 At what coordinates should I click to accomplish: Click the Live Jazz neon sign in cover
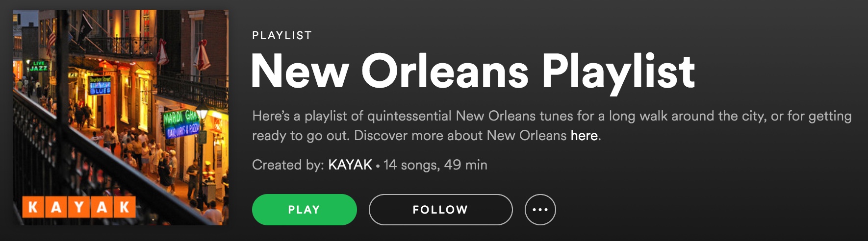38,66
